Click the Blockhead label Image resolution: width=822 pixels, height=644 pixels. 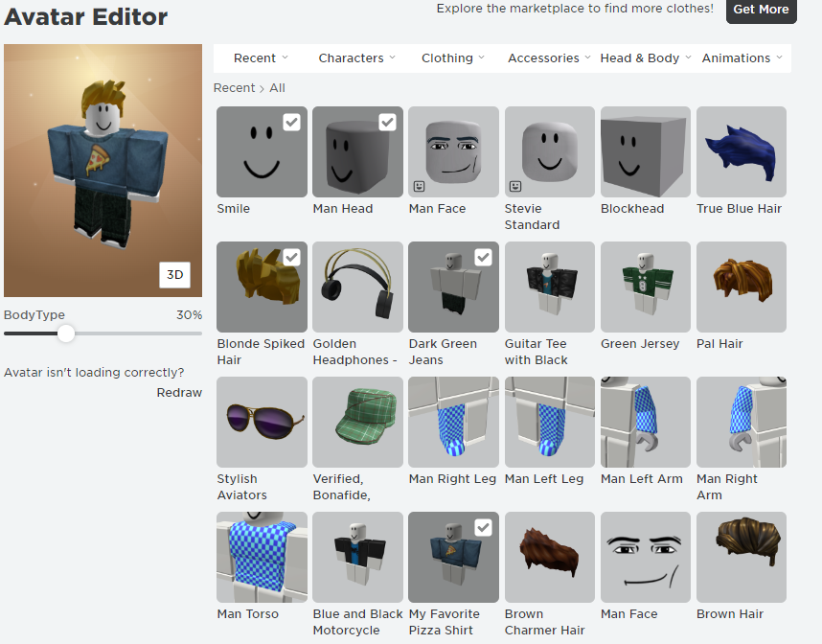click(x=632, y=209)
